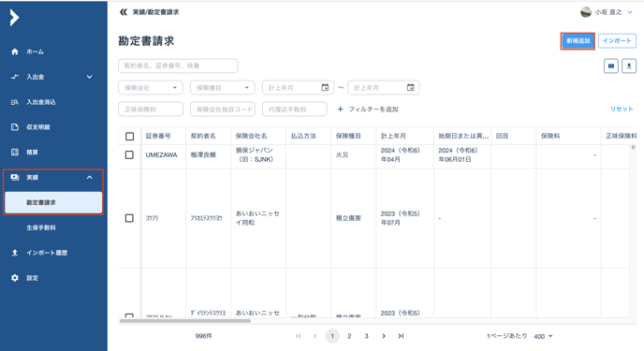
Task: Click the インポート button
Action: click(617, 41)
